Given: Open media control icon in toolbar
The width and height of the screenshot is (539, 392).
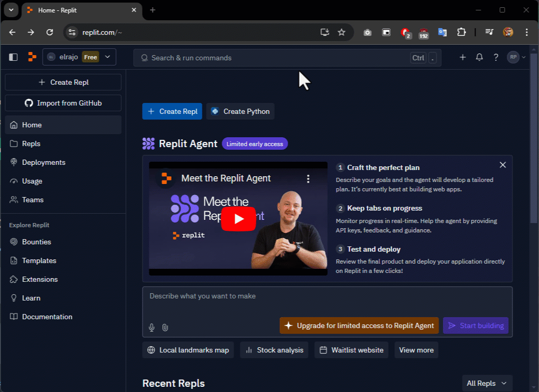Looking at the screenshot, I should (x=489, y=32).
